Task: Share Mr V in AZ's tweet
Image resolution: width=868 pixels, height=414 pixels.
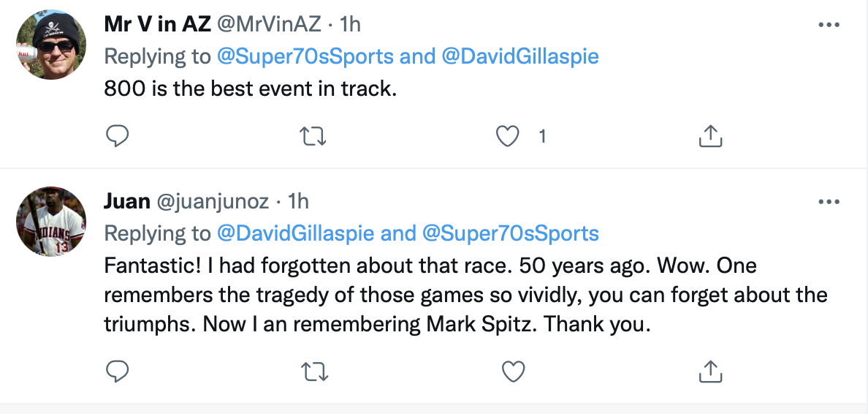Action: [711, 135]
